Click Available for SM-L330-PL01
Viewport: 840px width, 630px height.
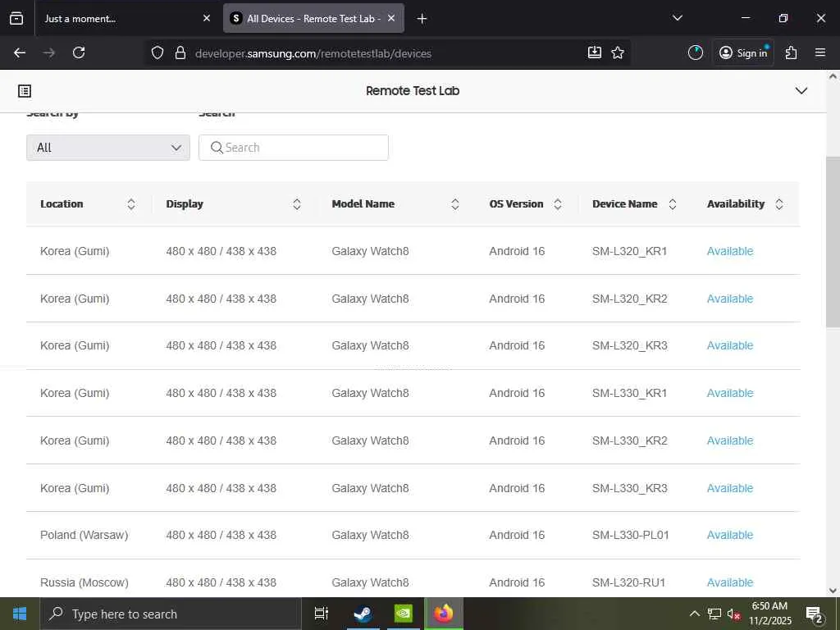click(729, 535)
